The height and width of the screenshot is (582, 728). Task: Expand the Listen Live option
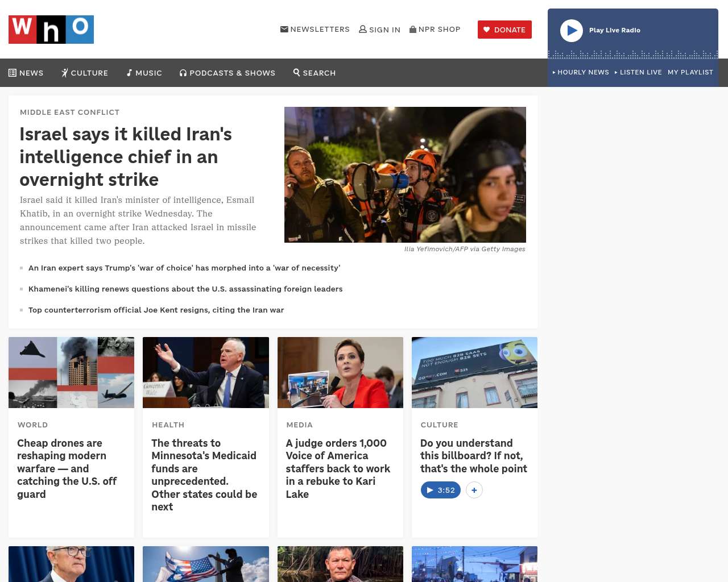638,72
